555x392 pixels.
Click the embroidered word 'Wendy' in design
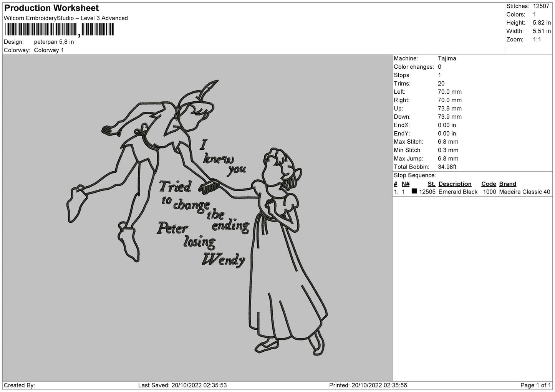tap(224, 260)
